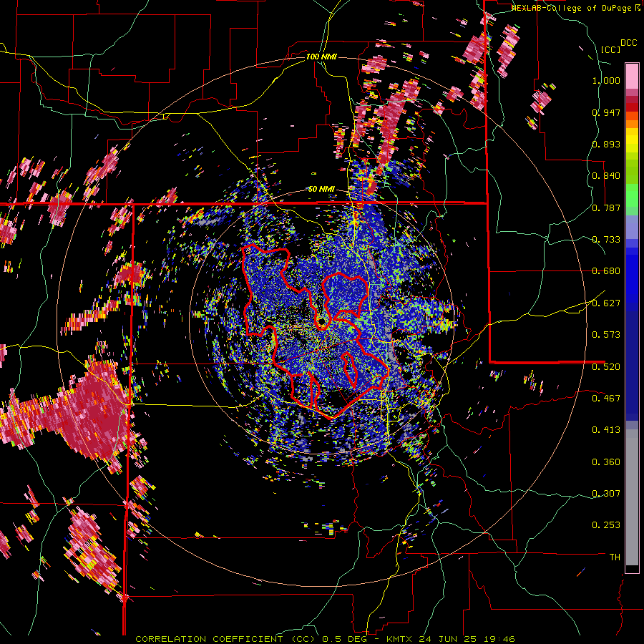Viewport: 644px width, 644px height.
Task: Click the 0.573 scale value
Action: 606,335
